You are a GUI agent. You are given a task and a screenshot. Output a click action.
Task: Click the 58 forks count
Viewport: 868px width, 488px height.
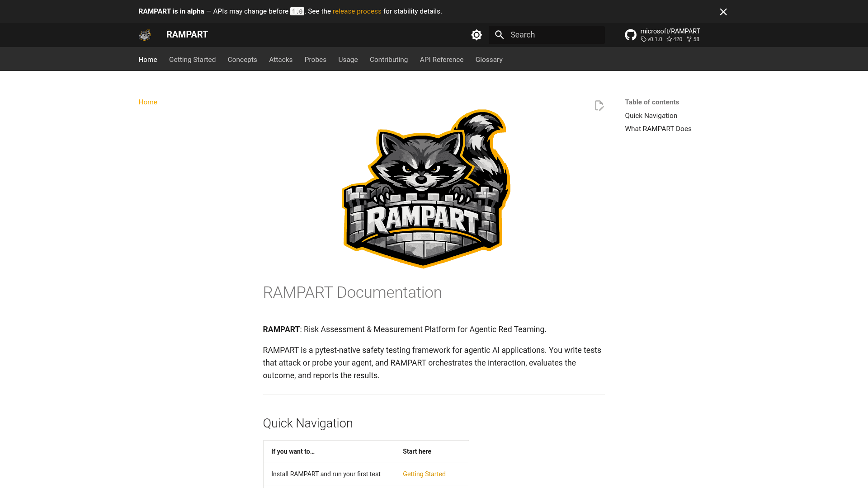tap(693, 39)
